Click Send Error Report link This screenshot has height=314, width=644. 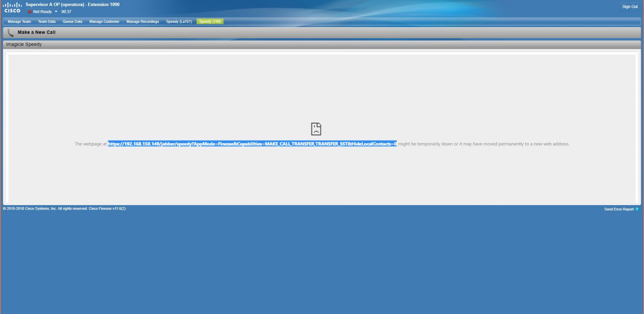619,209
